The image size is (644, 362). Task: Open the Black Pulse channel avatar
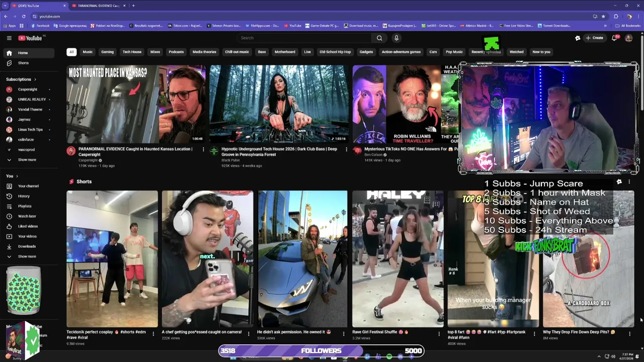[214, 151]
